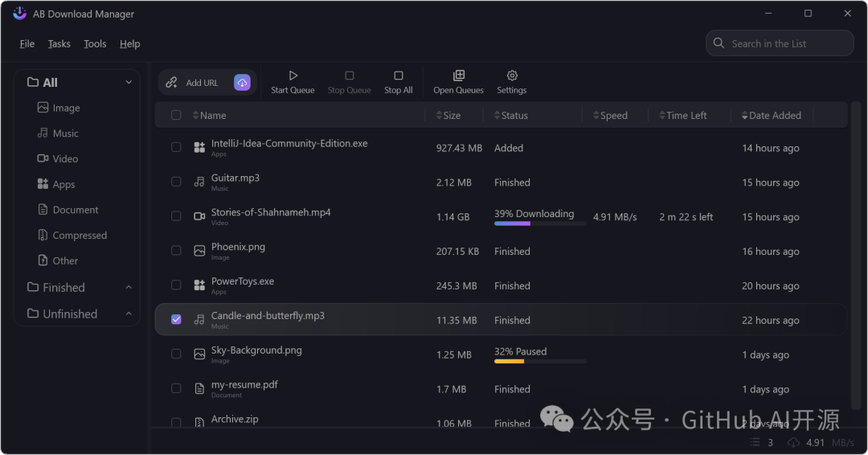This screenshot has height=455, width=868.
Task: Select the Apps category in sidebar
Action: point(56,184)
